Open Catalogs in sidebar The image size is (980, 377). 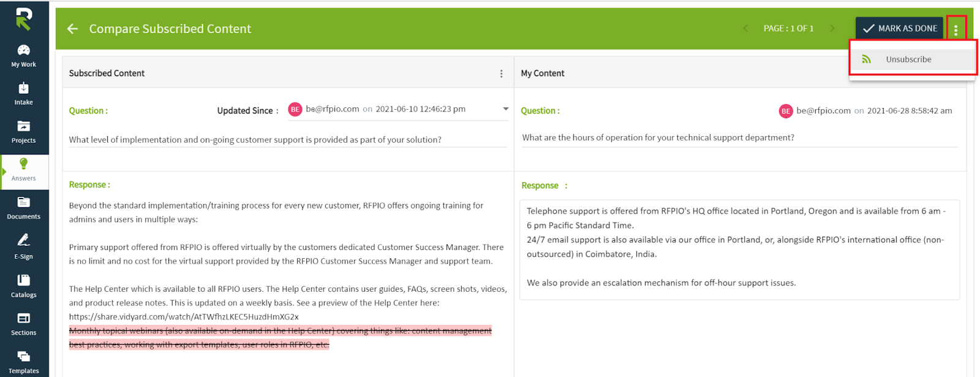click(24, 286)
